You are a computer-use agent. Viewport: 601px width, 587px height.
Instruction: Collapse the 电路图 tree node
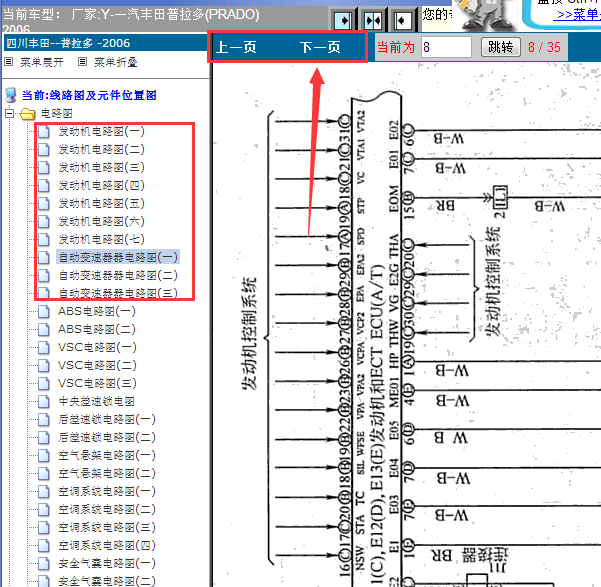10,113
